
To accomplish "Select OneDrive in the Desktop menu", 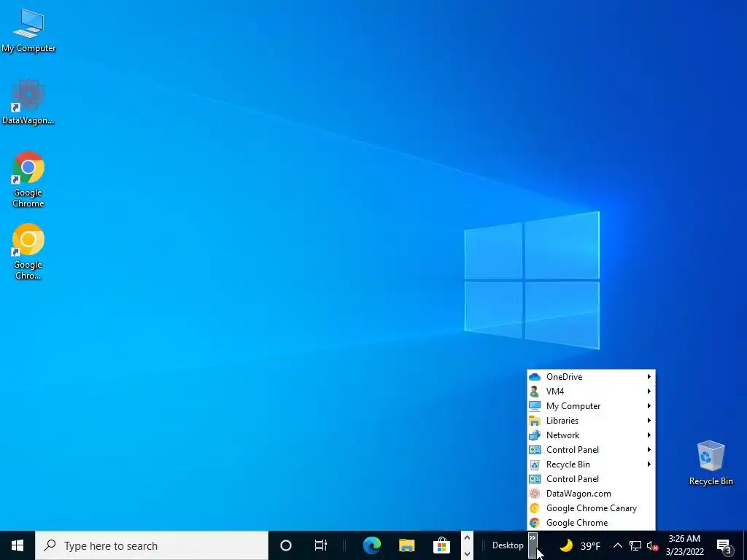I will click(x=591, y=377).
